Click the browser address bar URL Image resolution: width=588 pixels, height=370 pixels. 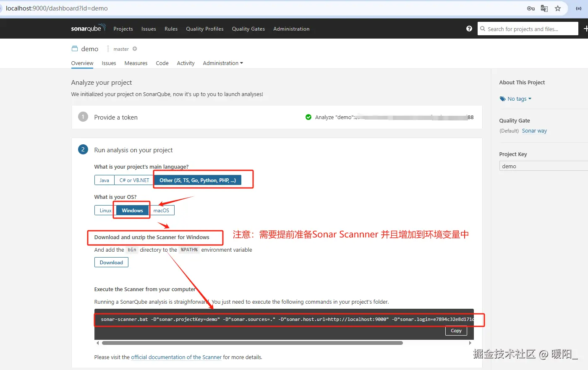coord(57,8)
